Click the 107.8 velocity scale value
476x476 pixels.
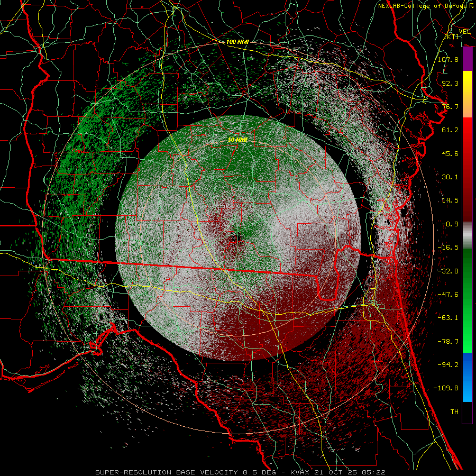pos(448,59)
